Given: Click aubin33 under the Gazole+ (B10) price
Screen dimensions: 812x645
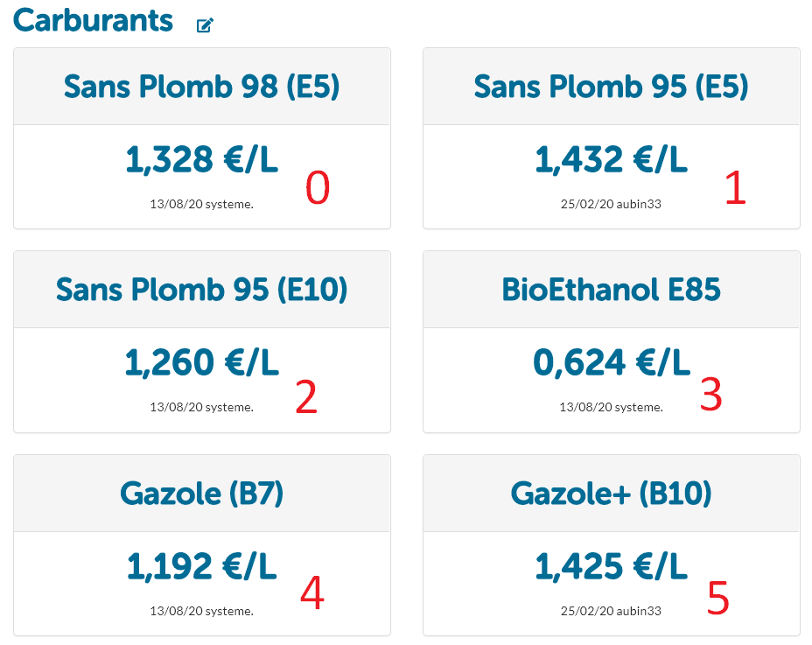Looking at the screenshot, I should click(638, 611).
